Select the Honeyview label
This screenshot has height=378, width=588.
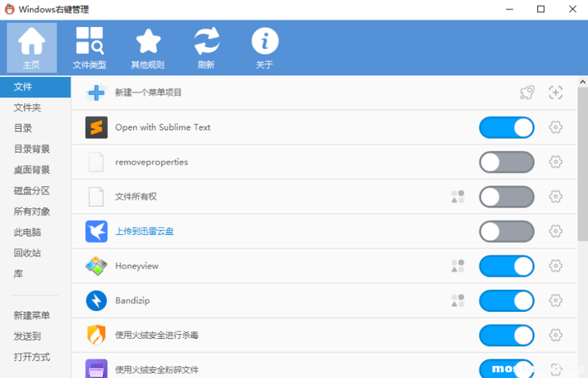click(x=136, y=266)
